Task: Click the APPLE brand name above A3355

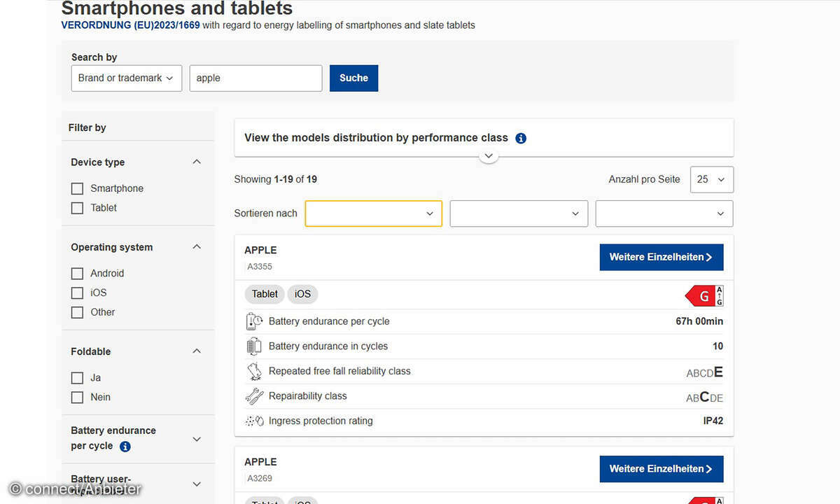Action: click(260, 250)
